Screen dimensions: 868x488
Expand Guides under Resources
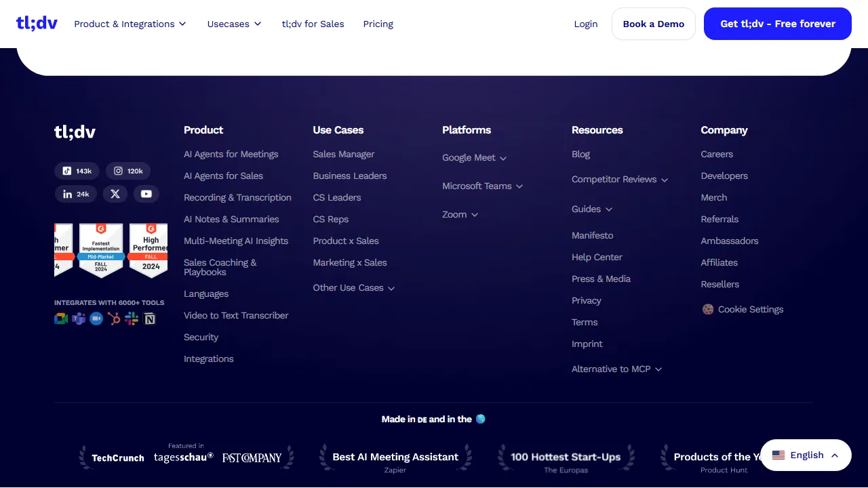(592, 209)
